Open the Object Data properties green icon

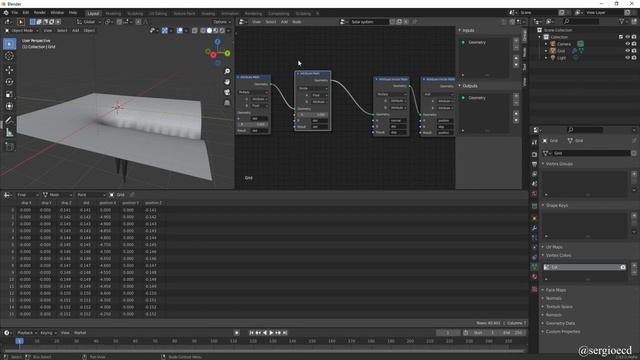pyautogui.click(x=534, y=267)
